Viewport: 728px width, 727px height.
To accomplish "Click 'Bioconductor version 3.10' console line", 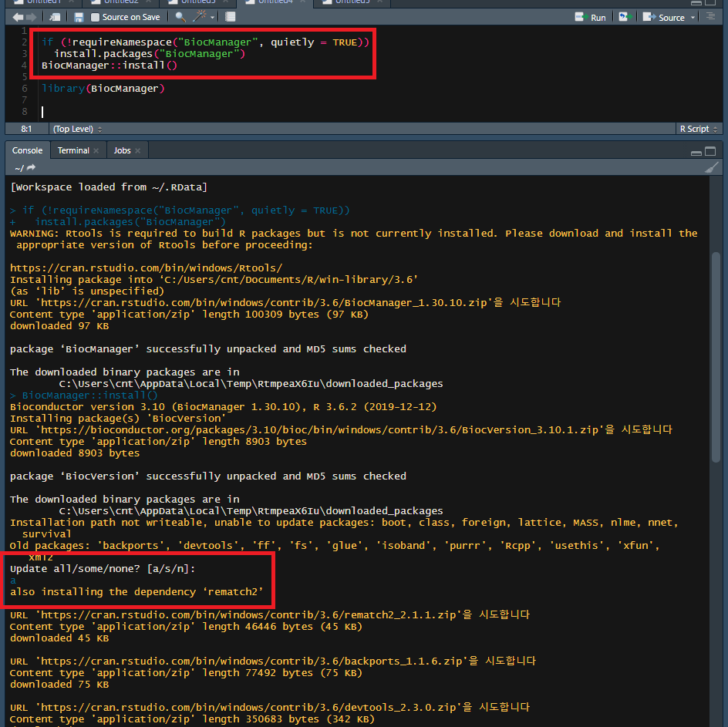I will 224,407.
